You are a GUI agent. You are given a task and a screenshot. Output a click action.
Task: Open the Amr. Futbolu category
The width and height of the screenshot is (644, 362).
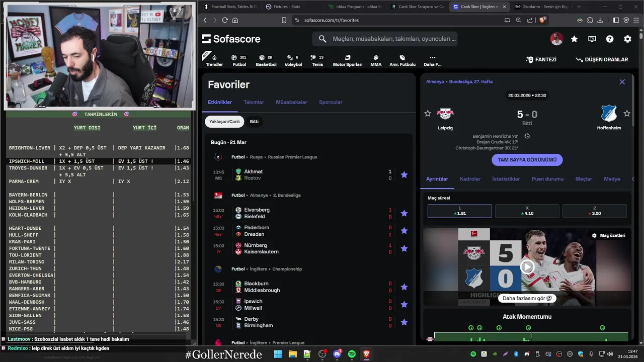pyautogui.click(x=403, y=60)
